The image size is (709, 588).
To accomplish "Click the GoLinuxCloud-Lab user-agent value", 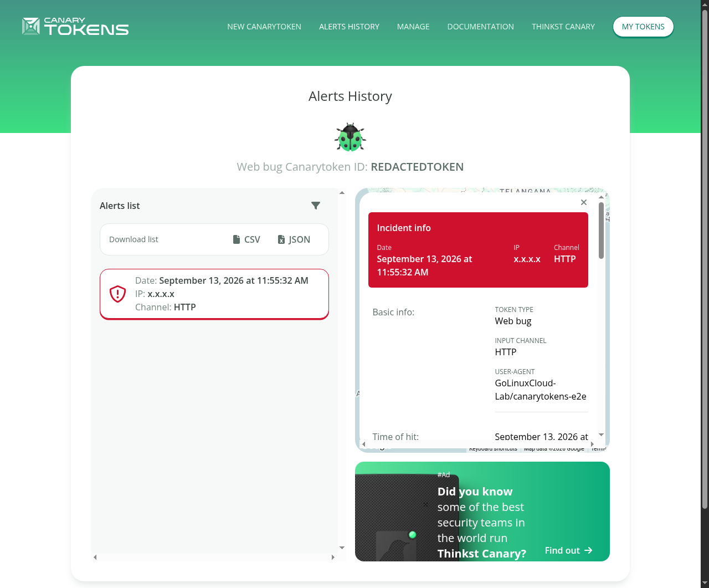I will click(x=541, y=390).
